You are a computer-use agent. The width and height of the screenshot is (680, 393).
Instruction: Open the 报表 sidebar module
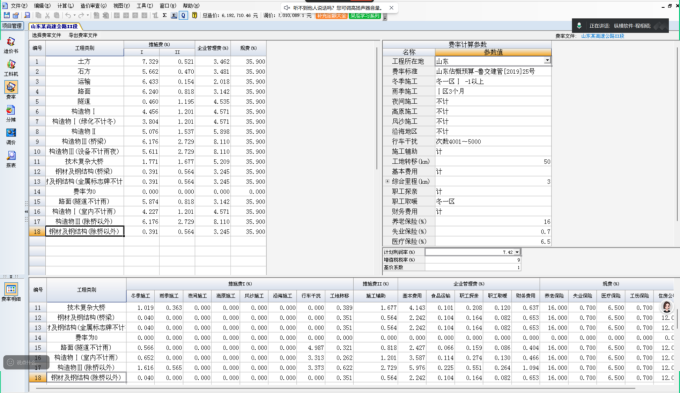pyautogui.click(x=11, y=159)
